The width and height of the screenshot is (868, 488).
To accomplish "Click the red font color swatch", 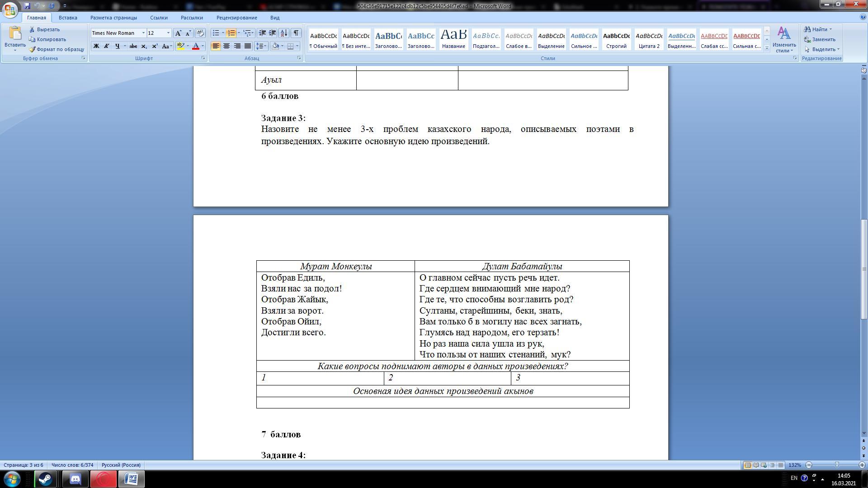I will point(196,46).
